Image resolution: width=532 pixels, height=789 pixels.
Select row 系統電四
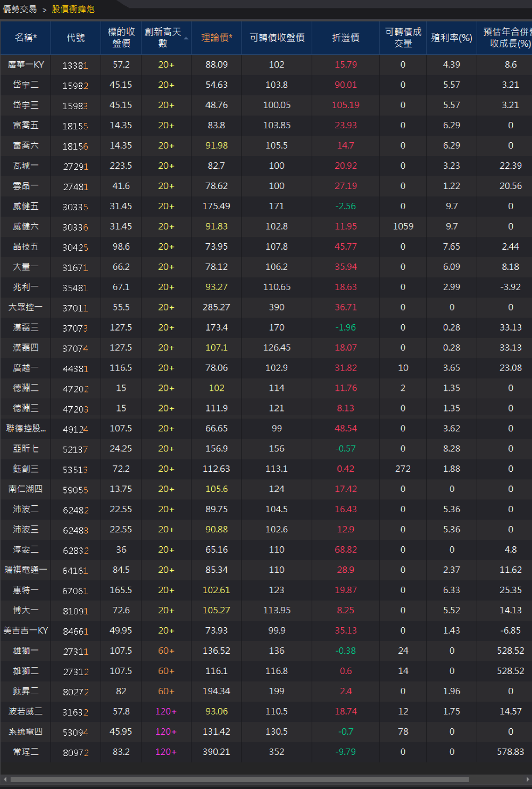click(x=266, y=732)
